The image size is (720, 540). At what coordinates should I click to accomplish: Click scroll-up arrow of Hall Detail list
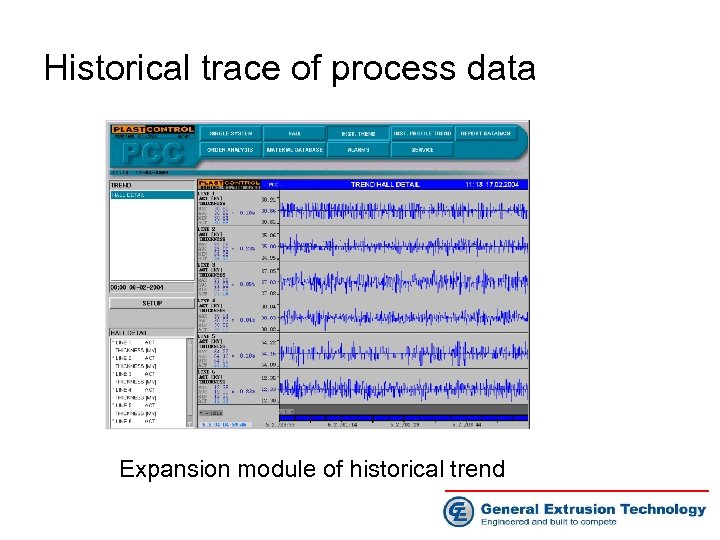pyautogui.click(x=190, y=342)
